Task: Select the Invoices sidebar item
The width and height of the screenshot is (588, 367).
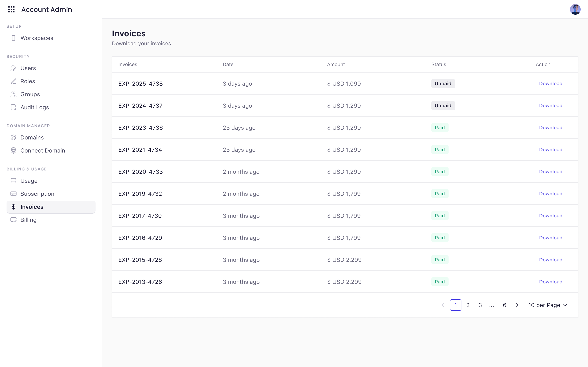Action: [x=32, y=207]
